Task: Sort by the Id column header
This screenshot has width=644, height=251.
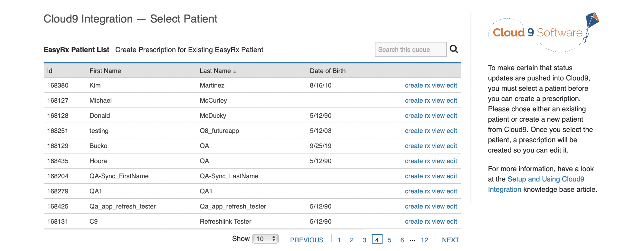Action: 50,71
